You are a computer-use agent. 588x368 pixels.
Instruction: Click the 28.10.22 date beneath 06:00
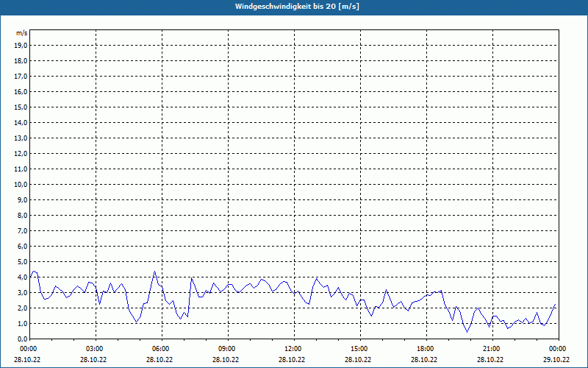click(x=159, y=359)
